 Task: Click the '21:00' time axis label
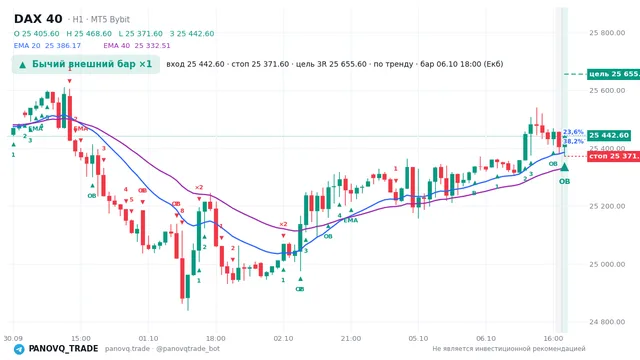point(351,338)
